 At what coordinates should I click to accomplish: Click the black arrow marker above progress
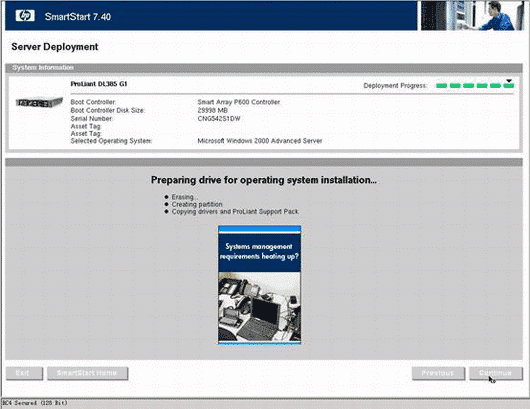tap(509, 81)
